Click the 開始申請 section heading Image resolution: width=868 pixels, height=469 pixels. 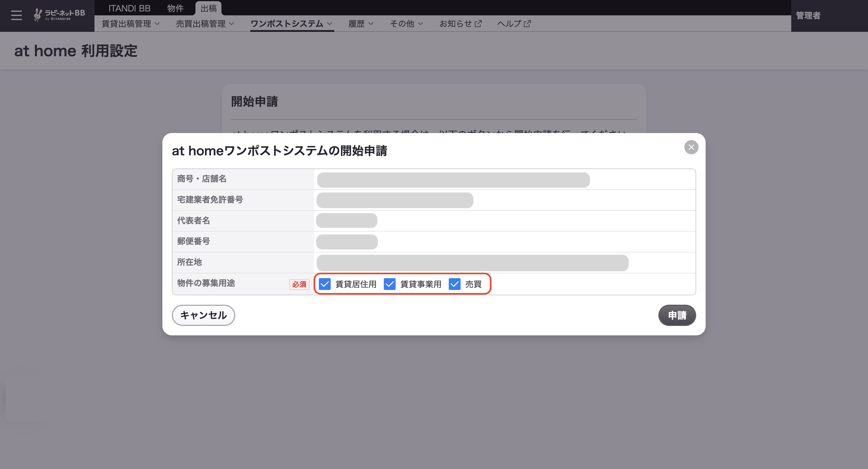click(x=255, y=101)
